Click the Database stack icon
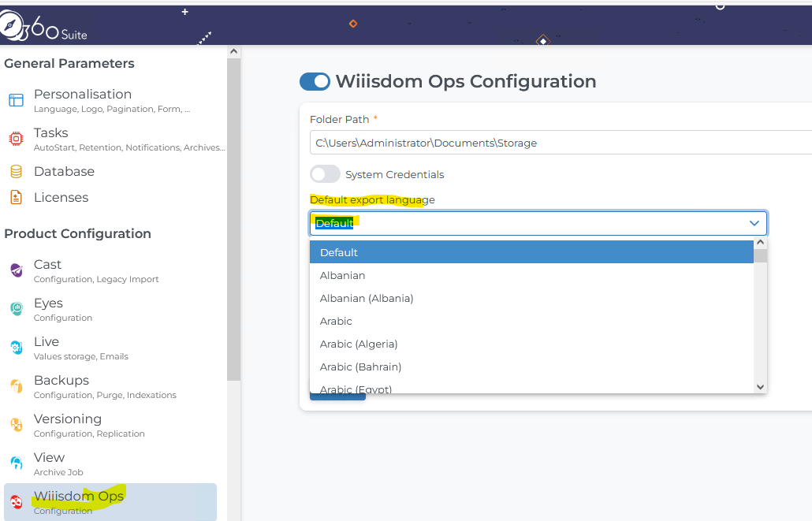 (x=16, y=172)
